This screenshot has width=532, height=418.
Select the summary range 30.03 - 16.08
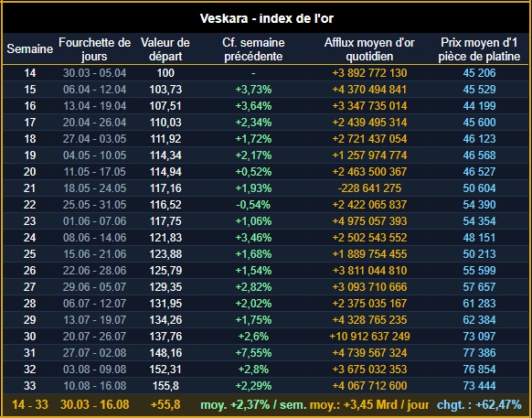tap(95, 405)
